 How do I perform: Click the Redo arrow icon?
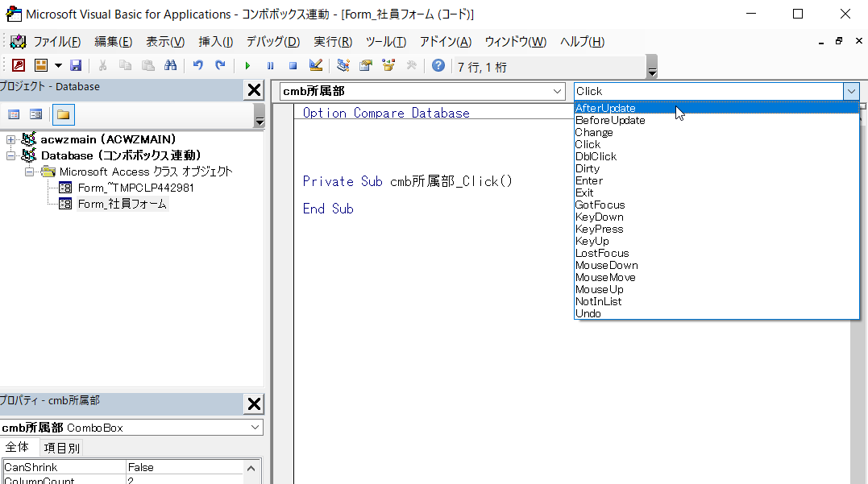click(220, 66)
